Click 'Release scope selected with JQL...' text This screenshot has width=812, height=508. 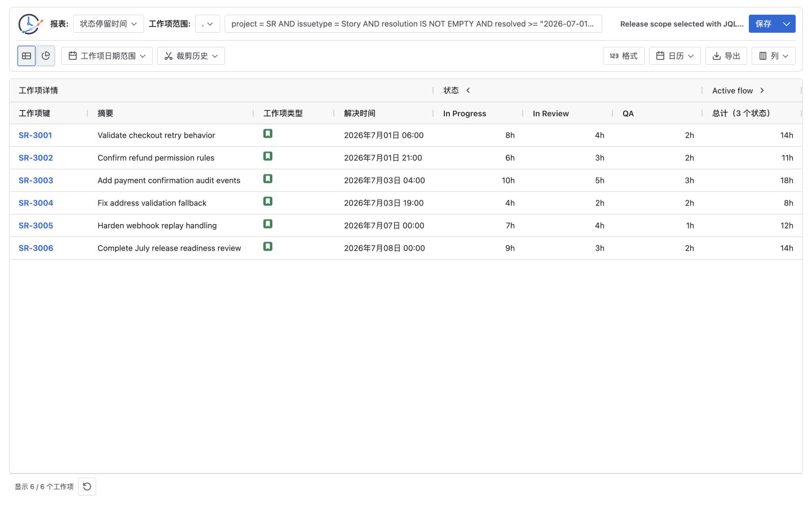tap(682, 24)
